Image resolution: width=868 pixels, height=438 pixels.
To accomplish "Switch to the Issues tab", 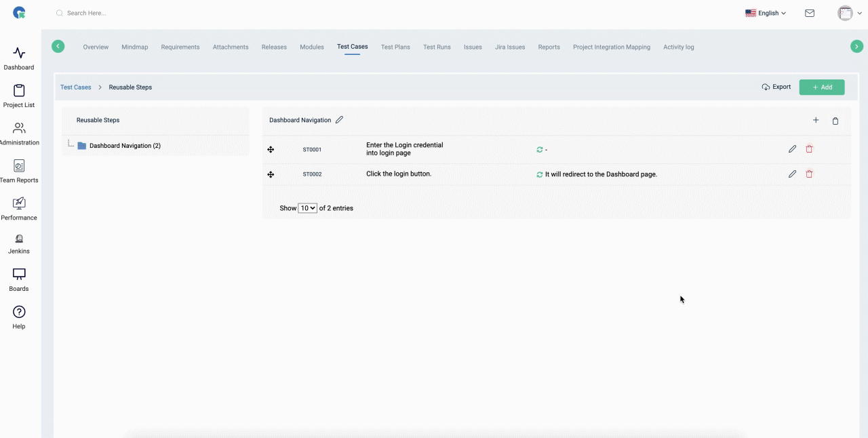I will pos(473,47).
